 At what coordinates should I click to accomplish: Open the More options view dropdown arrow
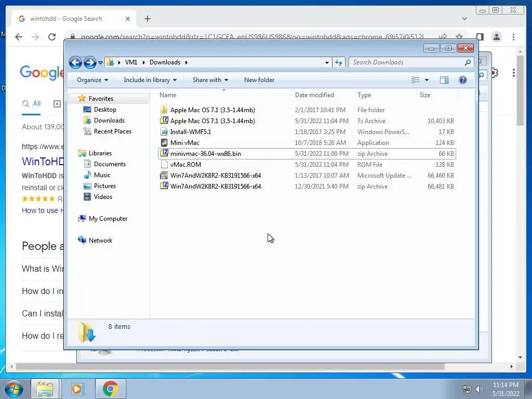click(x=427, y=80)
